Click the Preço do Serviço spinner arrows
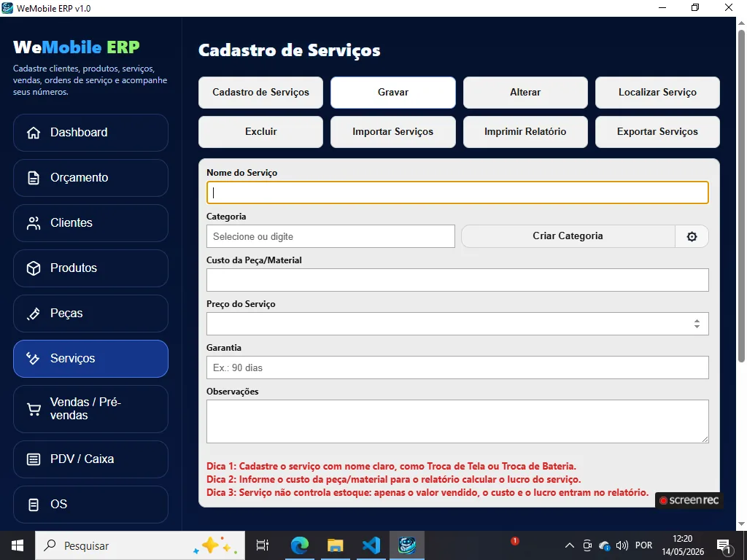This screenshot has width=747, height=560. (697, 324)
